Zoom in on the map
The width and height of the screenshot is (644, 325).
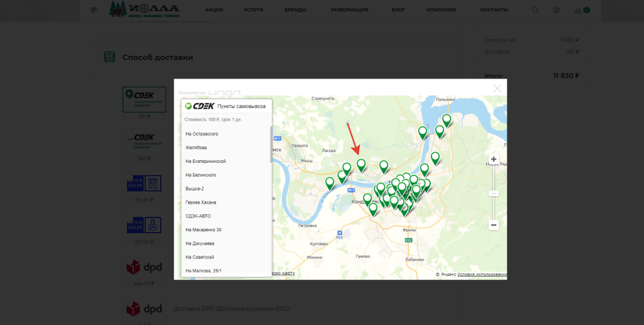pos(494,160)
